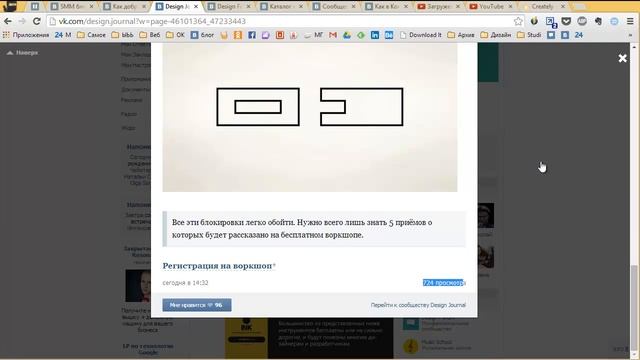Switch to the Creately browser tab
The image size is (640, 360).
point(543,7)
